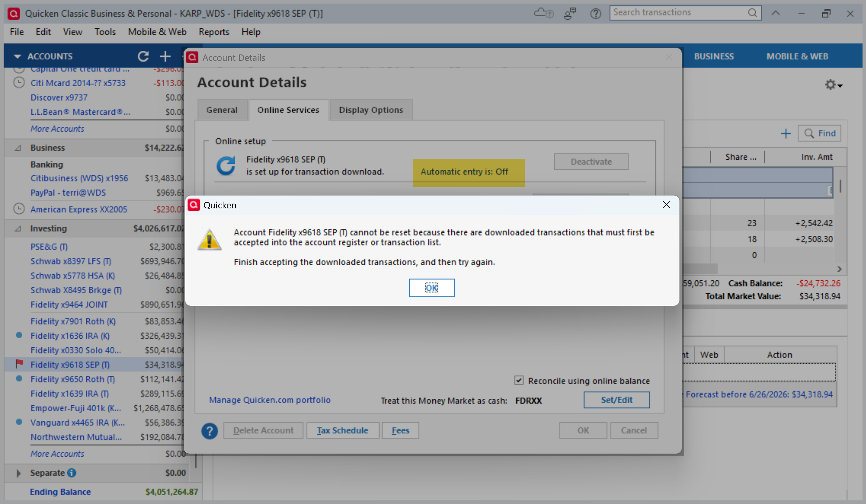Image resolution: width=866 pixels, height=504 pixels.
Task: Click the cloud sync status icon
Action: pos(543,13)
